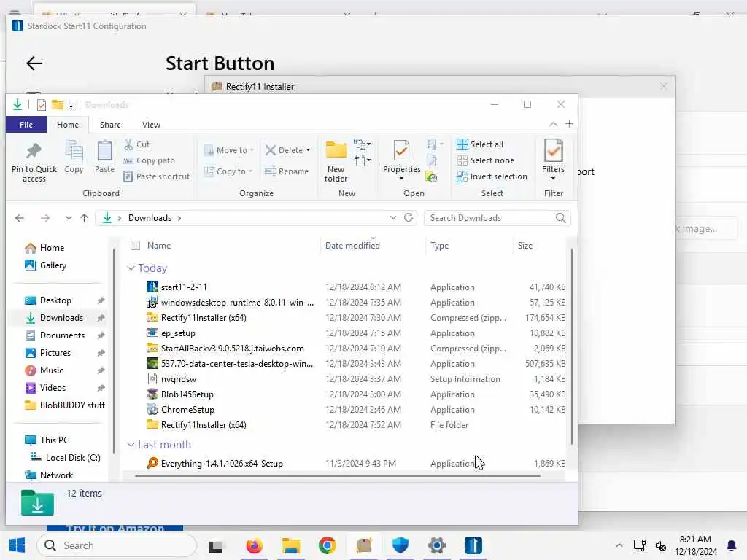
Task: Click the Copy icon in Clipboard group
Action: [74, 151]
